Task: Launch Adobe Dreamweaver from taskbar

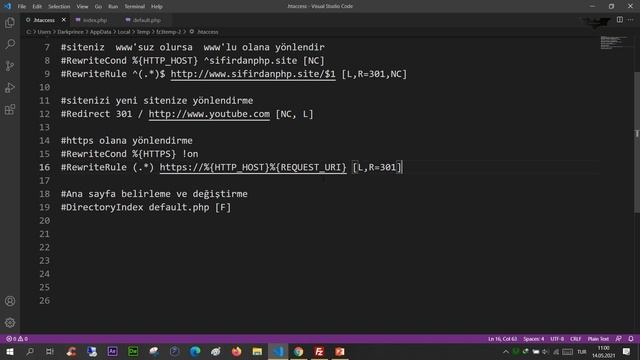Action: coord(133,351)
